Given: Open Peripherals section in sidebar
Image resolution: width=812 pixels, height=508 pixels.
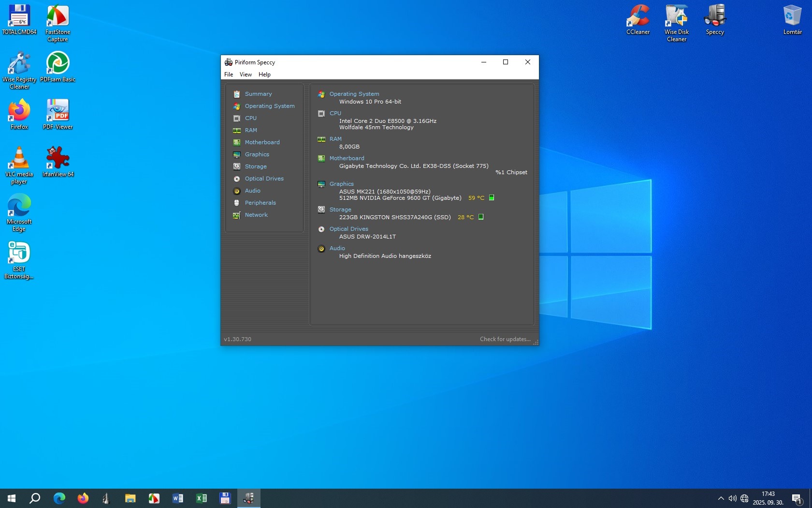Looking at the screenshot, I should click(x=260, y=203).
